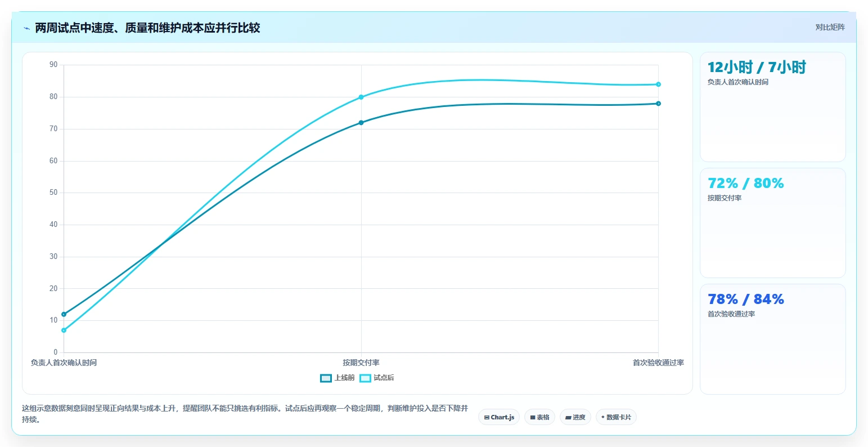Image resolution: width=868 pixels, height=447 pixels.
Task: Open the 72% / 80% metric card
Action: 772,223
